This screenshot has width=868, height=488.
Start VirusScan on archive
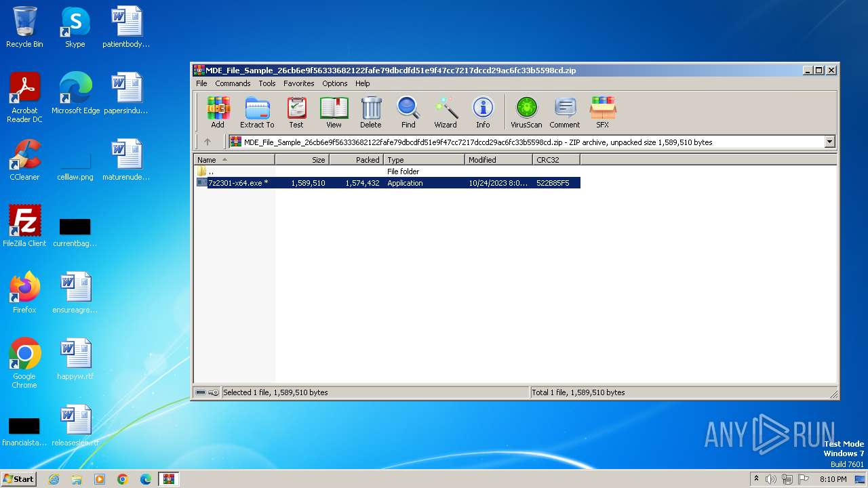pos(526,113)
